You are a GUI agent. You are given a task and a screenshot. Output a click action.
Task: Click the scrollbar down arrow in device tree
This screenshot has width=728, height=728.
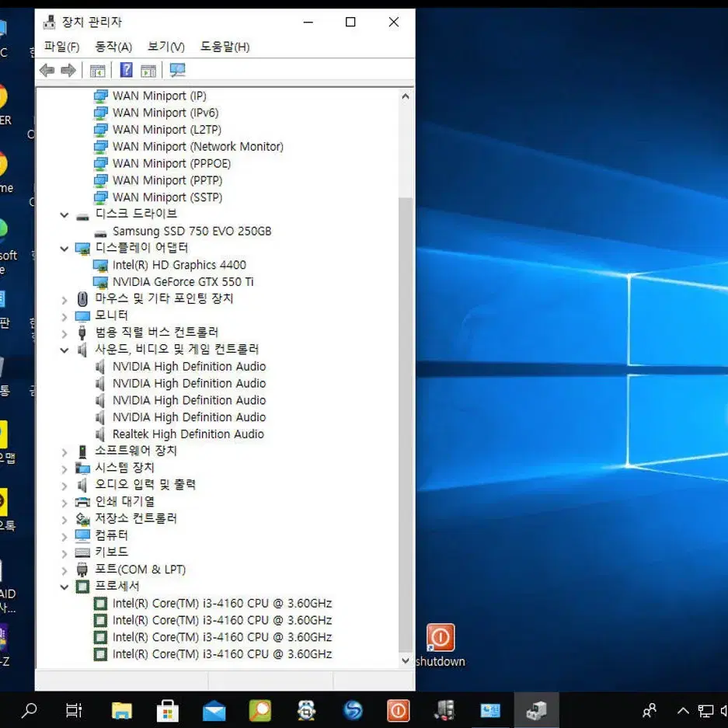(406, 660)
